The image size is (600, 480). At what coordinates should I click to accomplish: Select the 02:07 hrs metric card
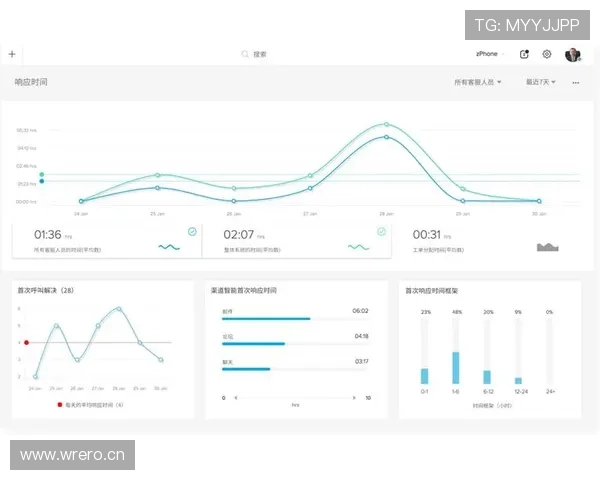tap(295, 240)
